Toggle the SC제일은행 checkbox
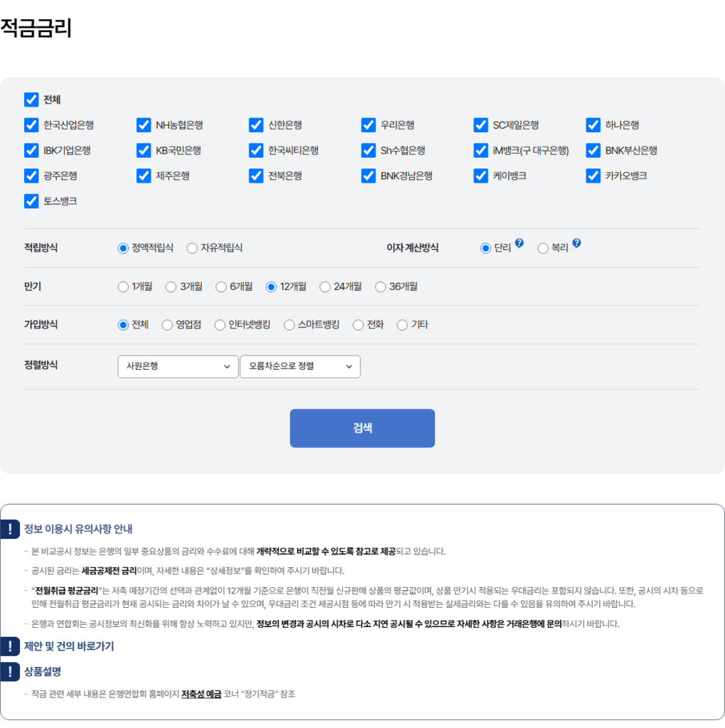 tap(480, 125)
